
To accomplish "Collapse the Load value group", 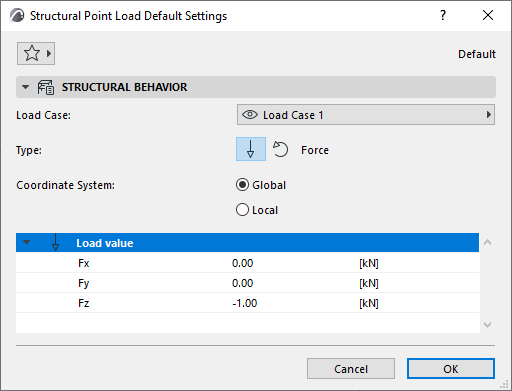I will (27, 242).
